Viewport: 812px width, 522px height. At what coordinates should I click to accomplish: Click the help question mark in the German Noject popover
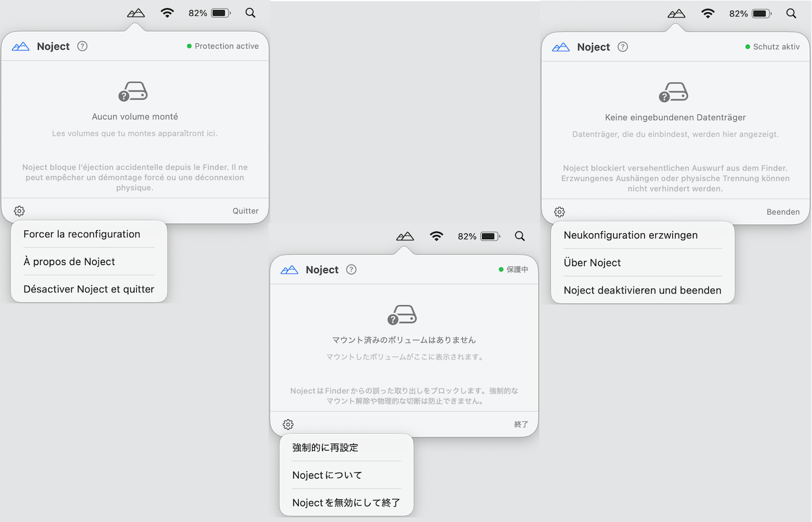pos(623,47)
